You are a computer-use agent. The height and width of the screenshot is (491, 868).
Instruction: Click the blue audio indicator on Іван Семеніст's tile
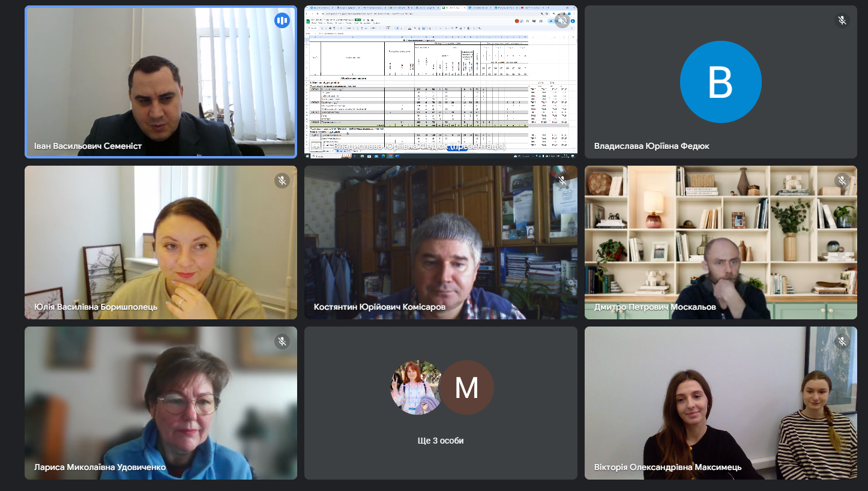[282, 20]
